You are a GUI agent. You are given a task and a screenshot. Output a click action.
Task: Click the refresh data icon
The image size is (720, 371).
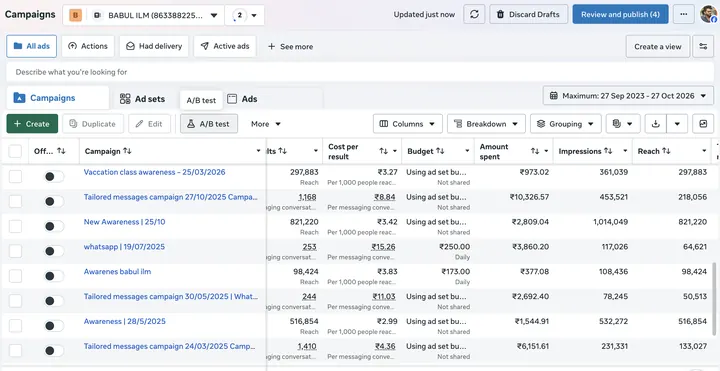[x=474, y=14]
